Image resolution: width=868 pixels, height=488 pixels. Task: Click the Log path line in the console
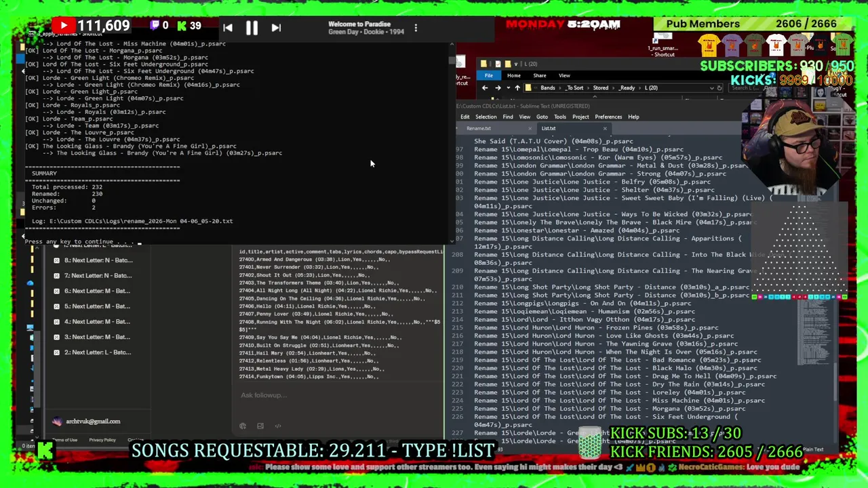pyautogui.click(x=132, y=221)
